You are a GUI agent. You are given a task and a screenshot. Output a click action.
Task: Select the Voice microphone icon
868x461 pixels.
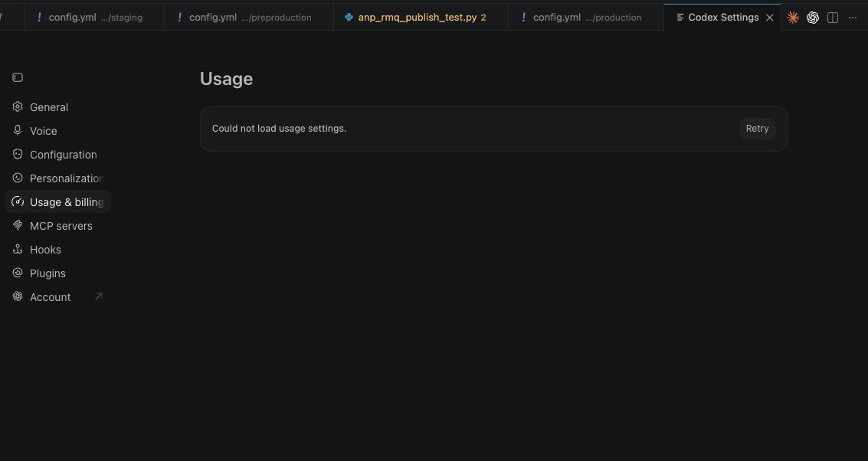point(18,131)
